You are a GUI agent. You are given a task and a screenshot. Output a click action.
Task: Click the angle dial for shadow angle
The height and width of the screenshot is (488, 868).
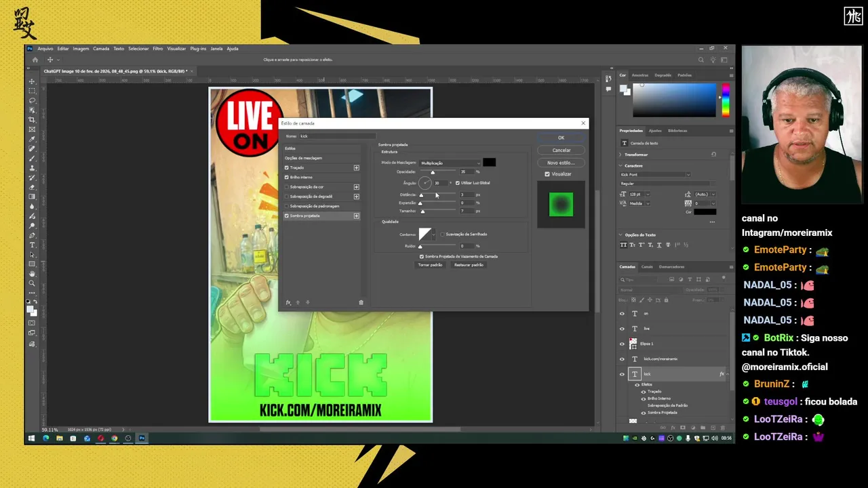click(x=425, y=183)
